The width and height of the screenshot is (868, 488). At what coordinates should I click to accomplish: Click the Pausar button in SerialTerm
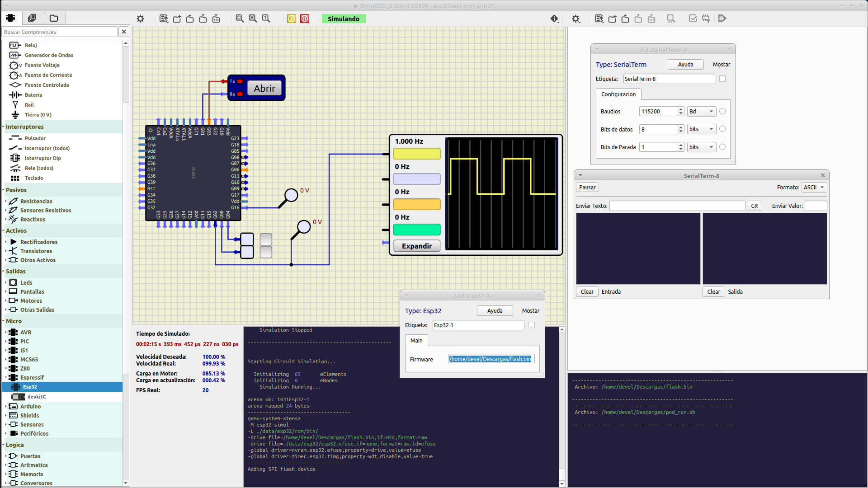(x=587, y=187)
